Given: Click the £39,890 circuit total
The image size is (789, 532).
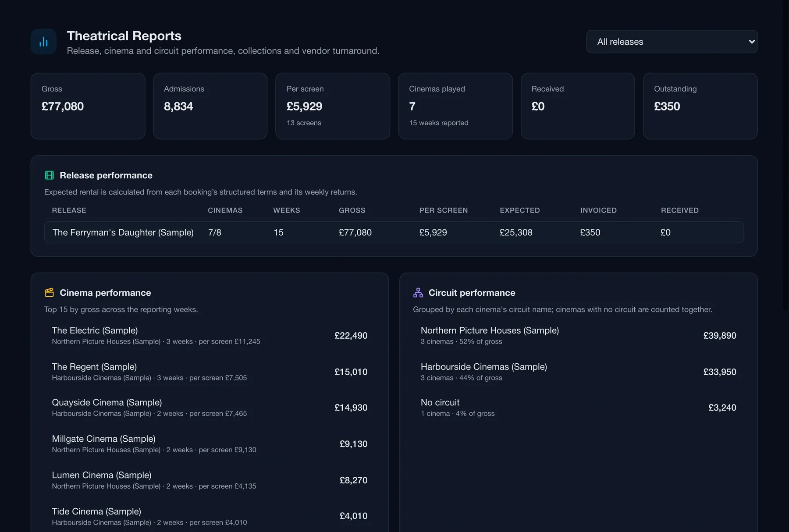Looking at the screenshot, I should (x=720, y=335).
